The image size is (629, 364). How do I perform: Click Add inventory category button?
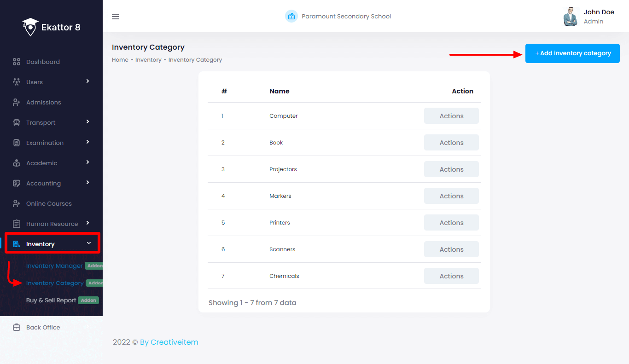[572, 53]
